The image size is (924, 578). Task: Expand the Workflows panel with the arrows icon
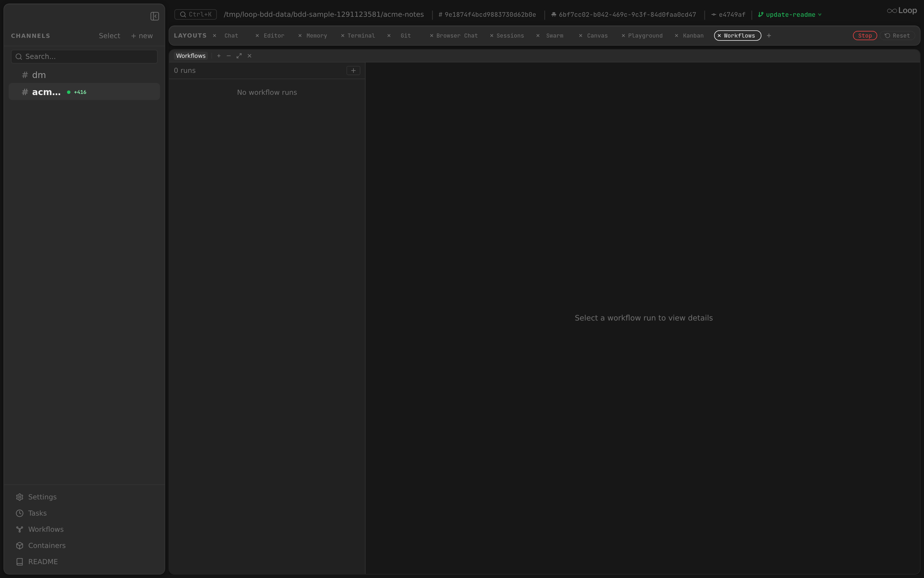tap(239, 56)
